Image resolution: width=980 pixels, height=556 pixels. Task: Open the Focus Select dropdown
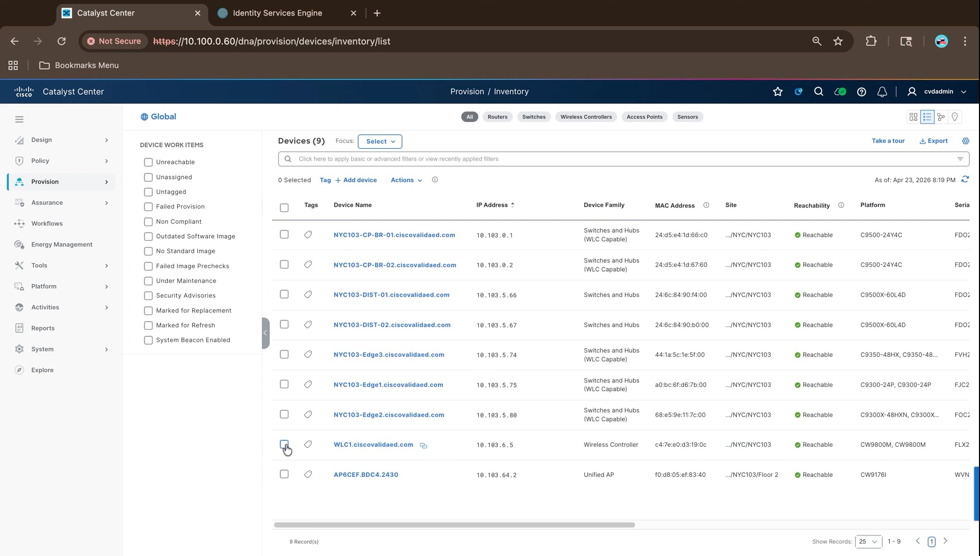(x=380, y=142)
